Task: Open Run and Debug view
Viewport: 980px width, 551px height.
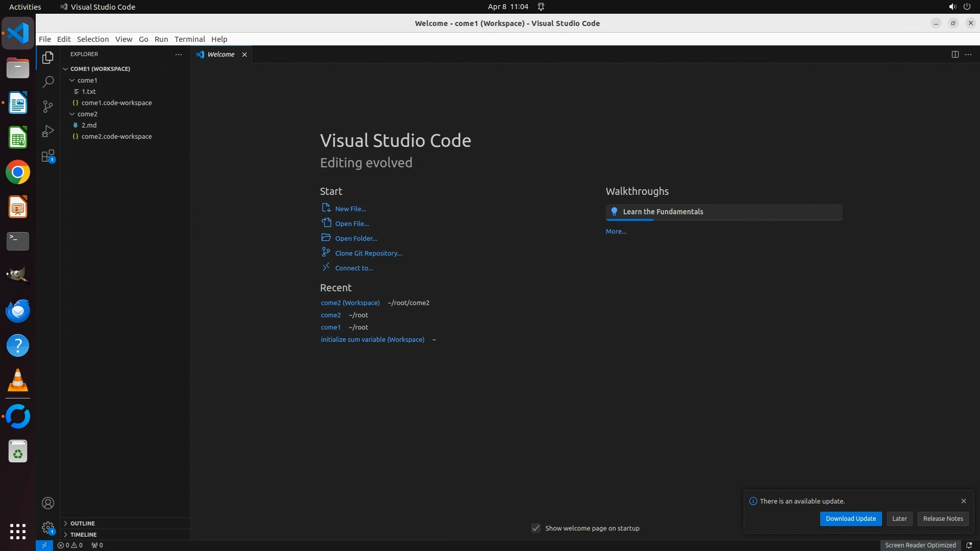Action: [48, 131]
